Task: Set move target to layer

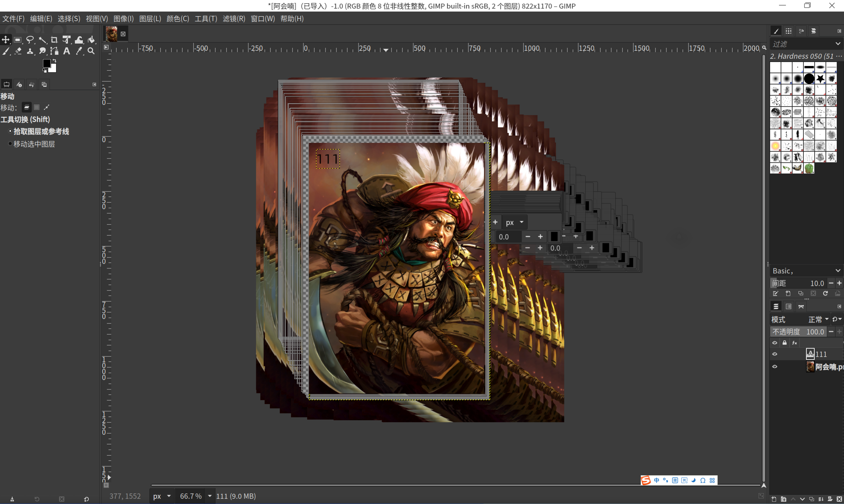Action: (26, 107)
